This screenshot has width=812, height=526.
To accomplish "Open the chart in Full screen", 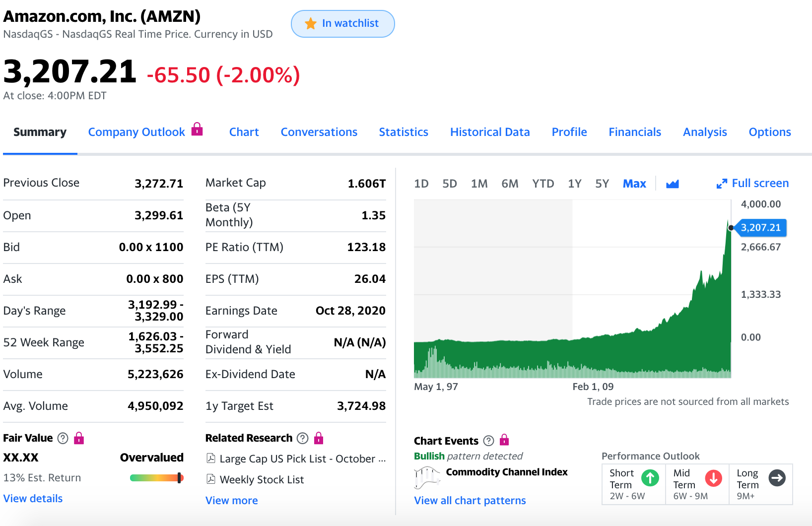I will point(752,183).
